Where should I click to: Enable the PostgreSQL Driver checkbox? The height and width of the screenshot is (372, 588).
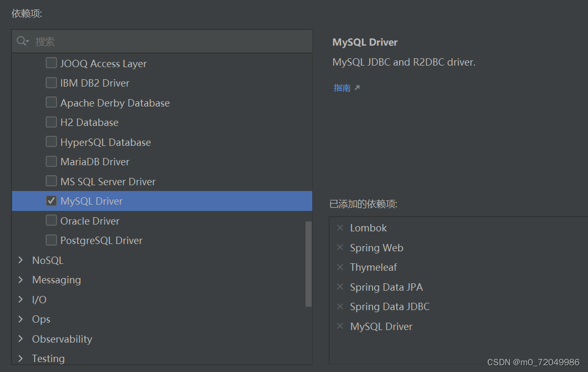click(51, 240)
